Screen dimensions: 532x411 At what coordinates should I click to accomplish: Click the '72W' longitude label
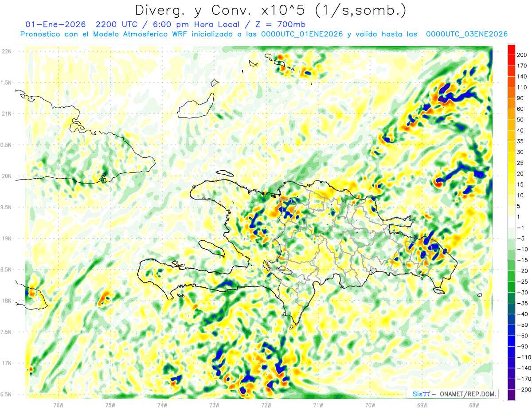266,405
